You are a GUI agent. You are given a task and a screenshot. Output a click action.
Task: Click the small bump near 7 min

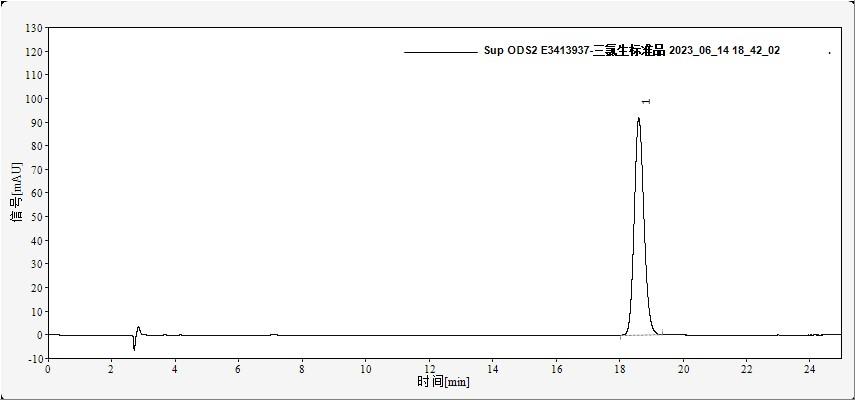click(x=273, y=334)
